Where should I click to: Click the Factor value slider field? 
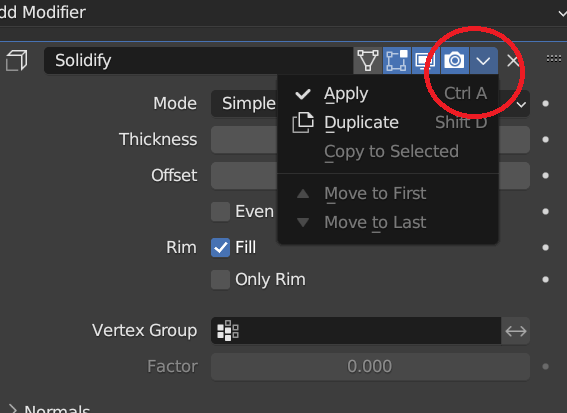[370, 367]
